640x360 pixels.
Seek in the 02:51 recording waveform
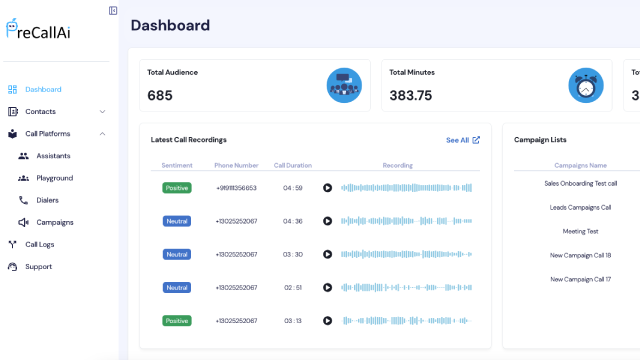click(x=407, y=287)
